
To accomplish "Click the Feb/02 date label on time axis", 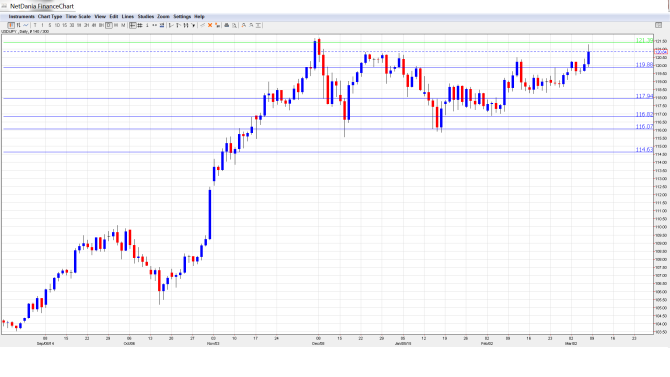I will pyautogui.click(x=487, y=343).
